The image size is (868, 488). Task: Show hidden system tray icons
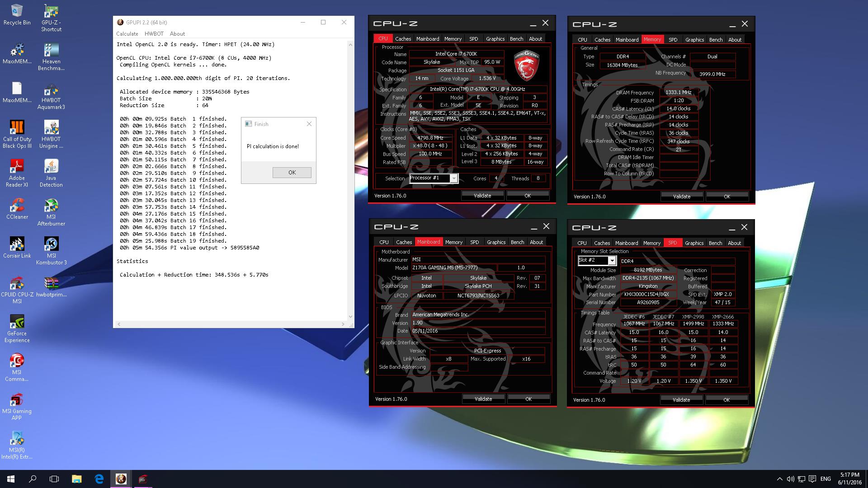(x=779, y=479)
